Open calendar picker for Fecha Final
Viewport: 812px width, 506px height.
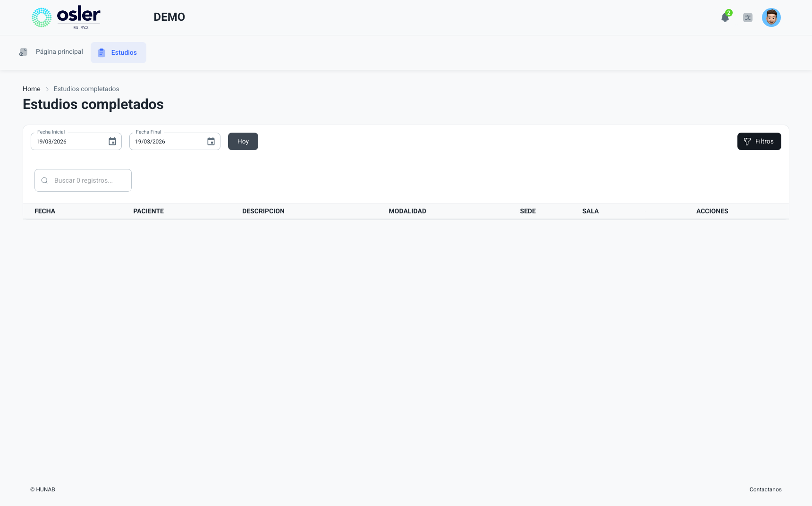(x=211, y=142)
